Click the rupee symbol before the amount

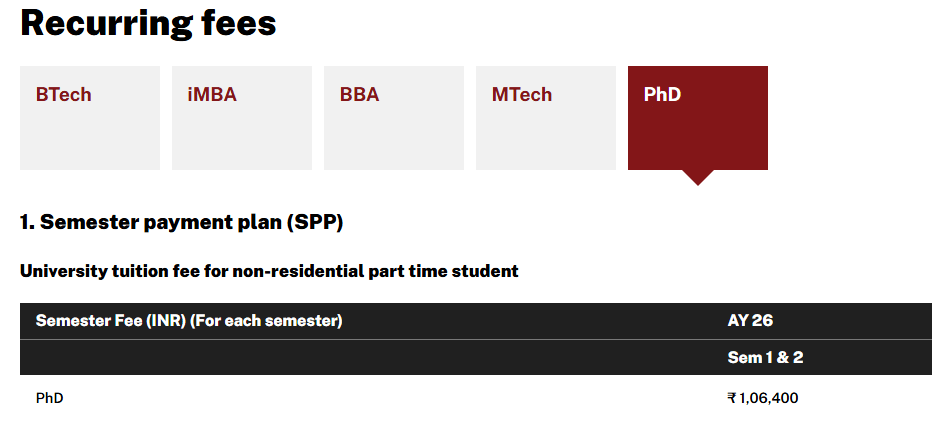731,398
